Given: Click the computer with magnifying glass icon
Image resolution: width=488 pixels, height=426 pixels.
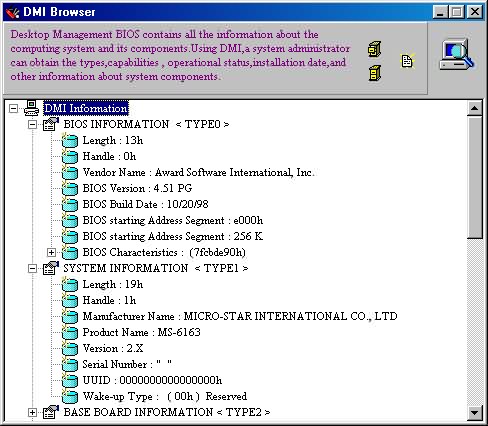Looking at the screenshot, I should pos(457,54).
